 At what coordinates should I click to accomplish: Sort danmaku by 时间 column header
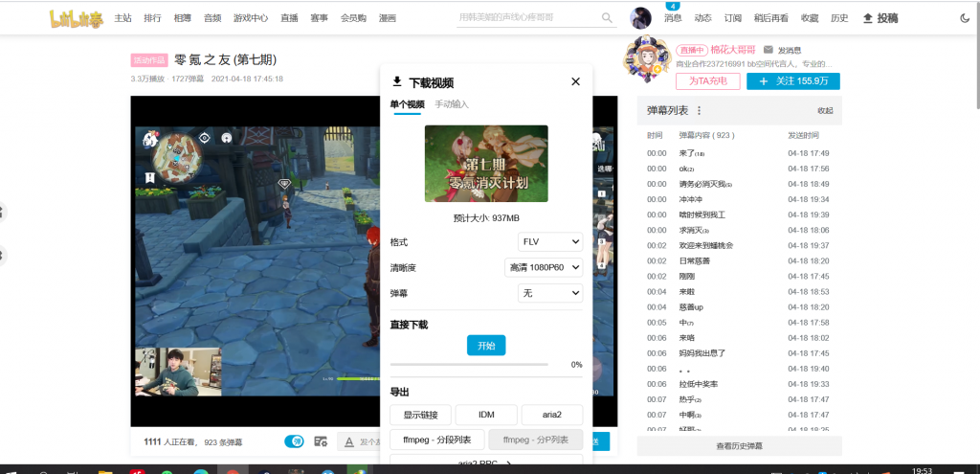(x=655, y=135)
